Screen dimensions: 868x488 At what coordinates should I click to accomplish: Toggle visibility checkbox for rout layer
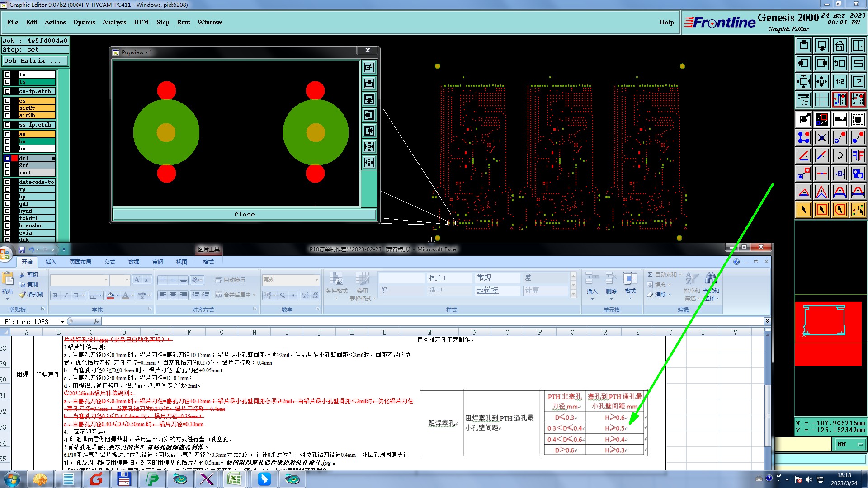pyautogui.click(x=7, y=173)
